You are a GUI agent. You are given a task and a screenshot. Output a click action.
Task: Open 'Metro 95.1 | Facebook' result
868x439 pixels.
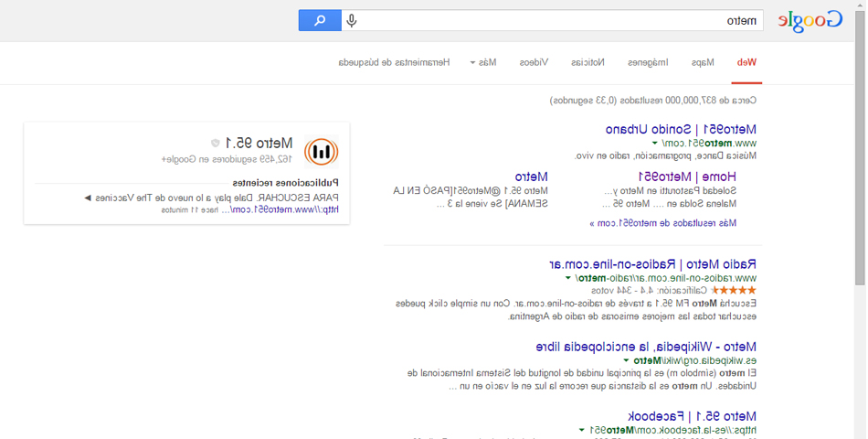click(x=692, y=416)
